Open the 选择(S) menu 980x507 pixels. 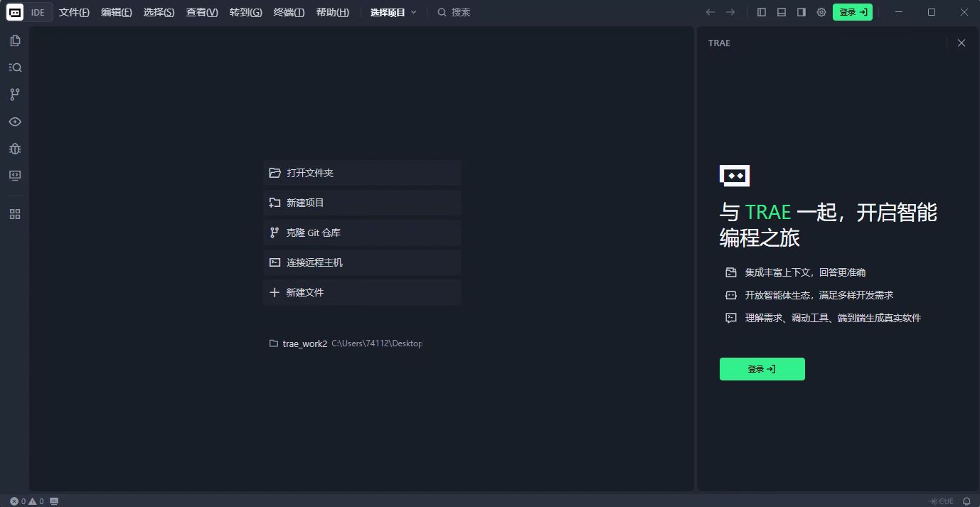pos(159,12)
